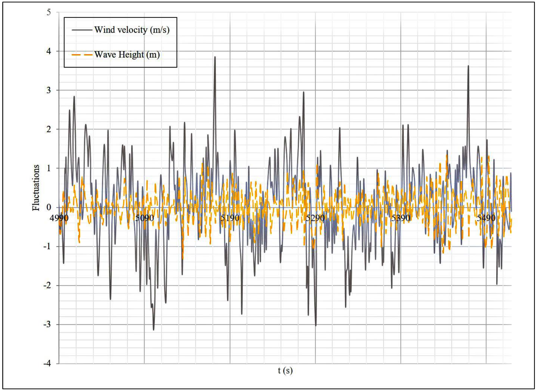This screenshot has width=537, height=392.
Task: Click the Wave Height (m) legend label
Action: pos(127,55)
